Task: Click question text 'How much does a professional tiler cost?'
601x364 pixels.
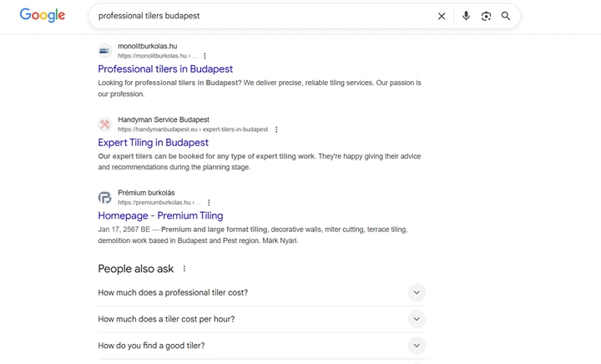Action: (173, 293)
